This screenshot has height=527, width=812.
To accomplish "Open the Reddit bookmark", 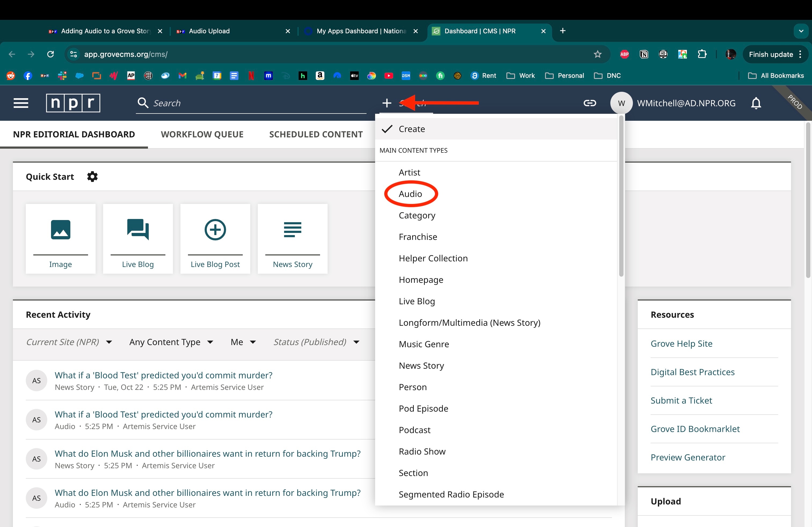I will click(11, 76).
